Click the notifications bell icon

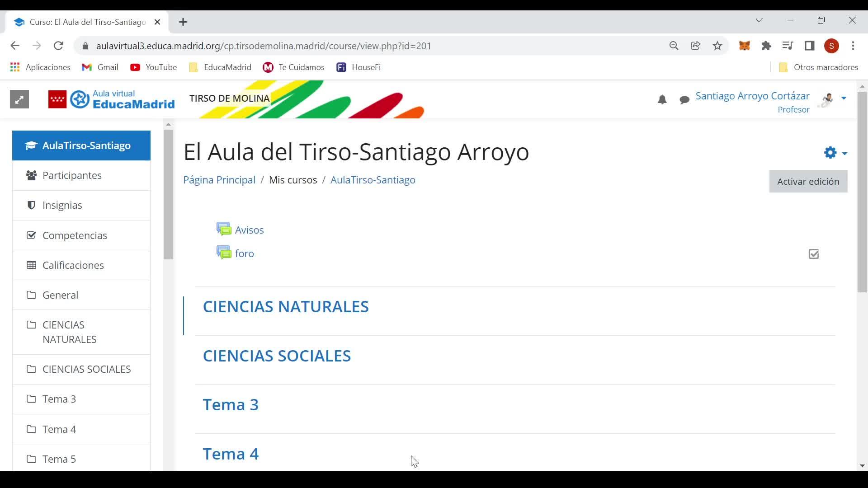tap(662, 100)
